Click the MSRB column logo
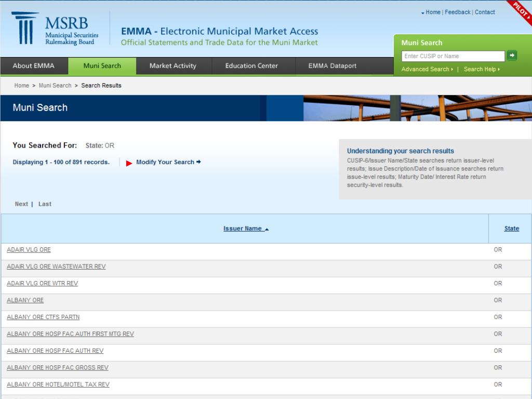The image size is (532, 399). (24, 29)
